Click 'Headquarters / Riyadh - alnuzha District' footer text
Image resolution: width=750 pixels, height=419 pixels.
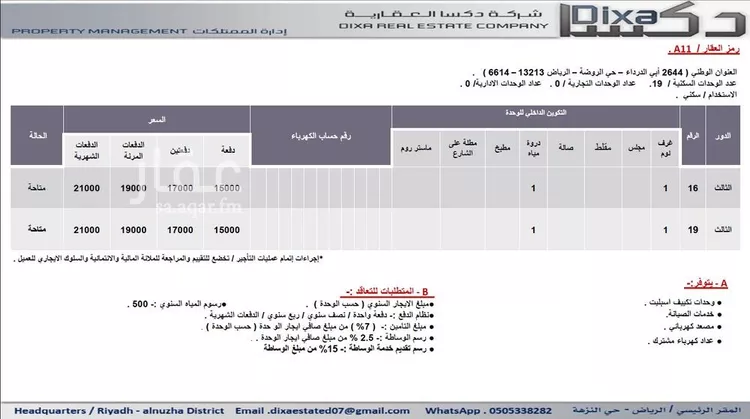(119, 411)
